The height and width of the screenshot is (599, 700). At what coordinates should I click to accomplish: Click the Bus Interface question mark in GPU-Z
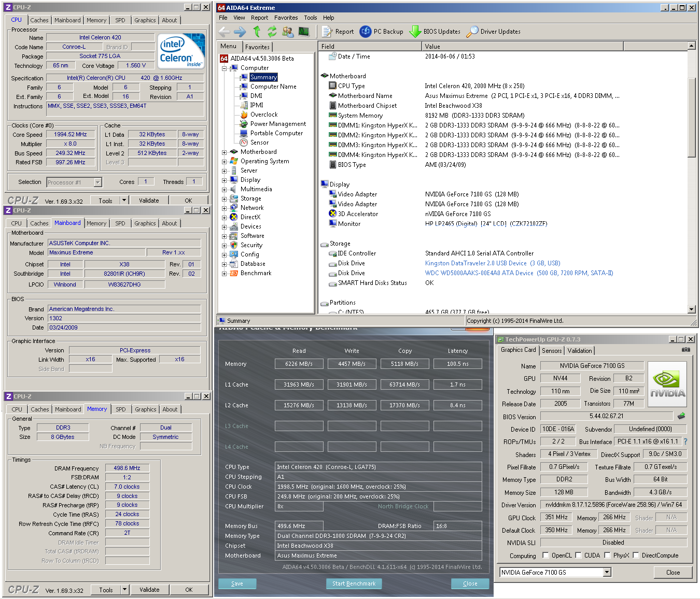click(x=685, y=441)
